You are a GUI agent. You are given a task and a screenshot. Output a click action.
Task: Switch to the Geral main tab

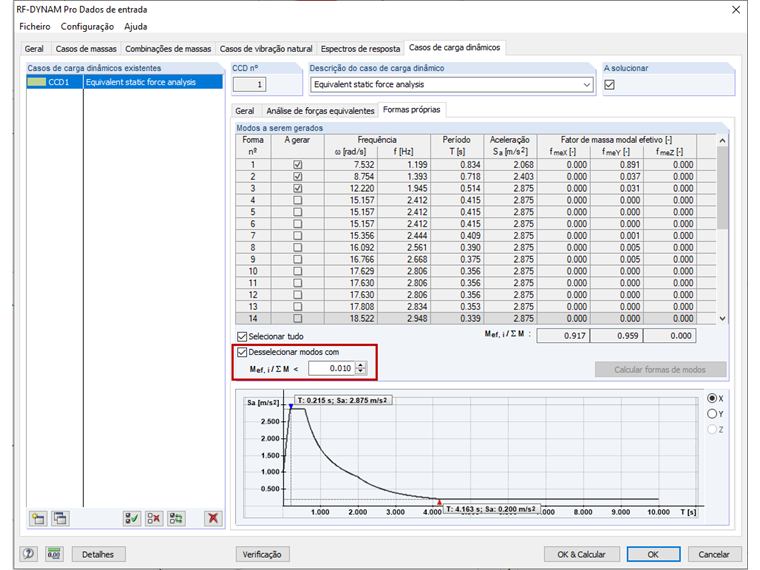(34, 49)
